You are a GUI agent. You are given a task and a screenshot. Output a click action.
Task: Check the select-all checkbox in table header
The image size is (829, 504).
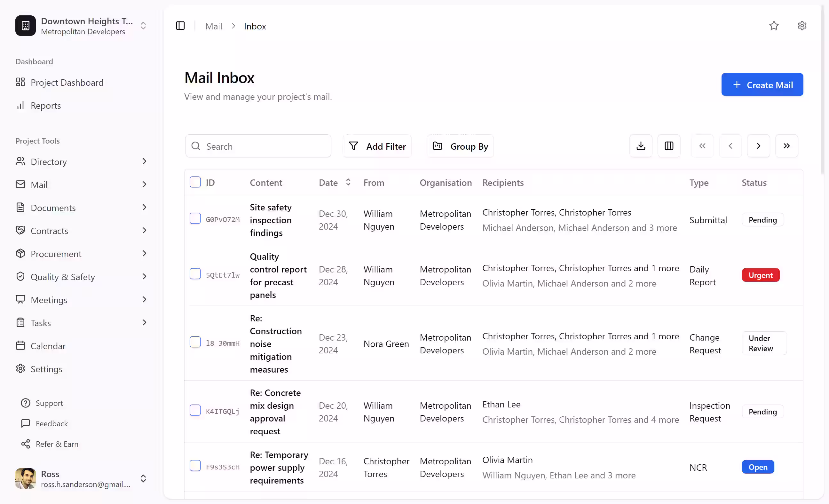pyautogui.click(x=195, y=182)
